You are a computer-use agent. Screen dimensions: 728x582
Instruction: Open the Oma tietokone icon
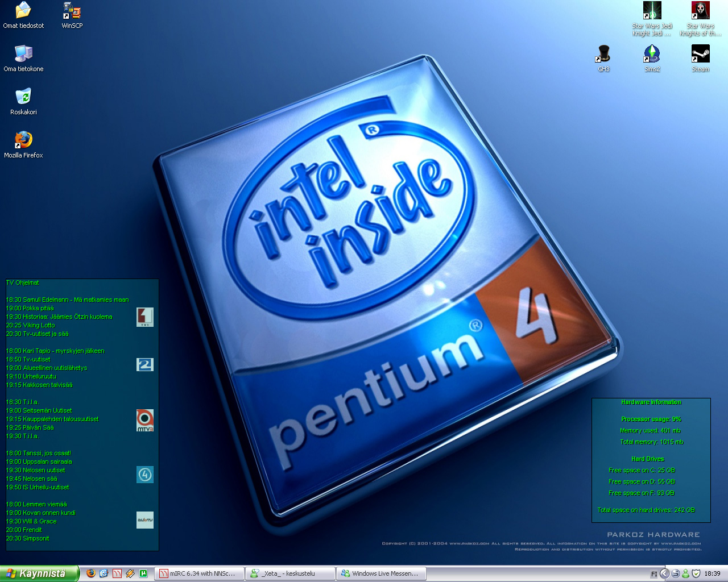[x=23, y=53]
